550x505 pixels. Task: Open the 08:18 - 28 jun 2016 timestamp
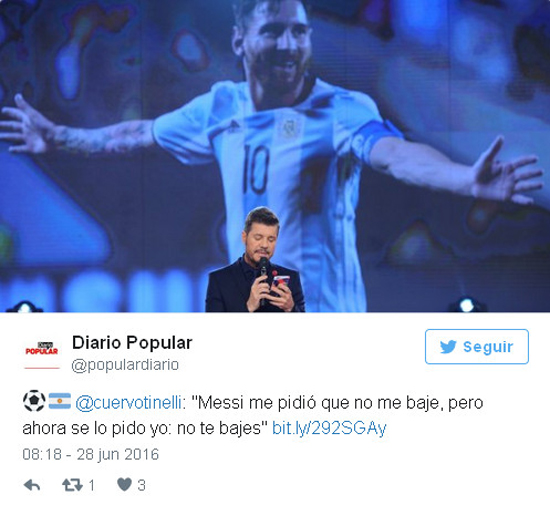click(90, 454)
